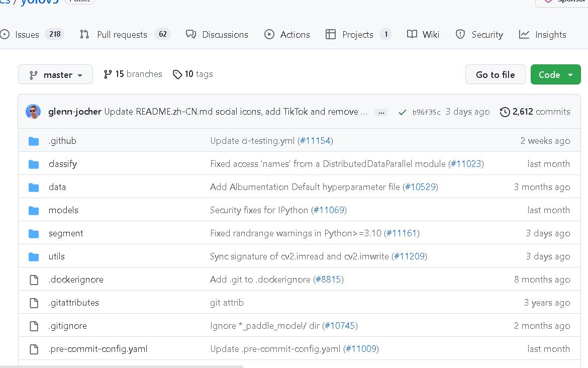Click the Pull requests count badge 62
This screenshot has width=588, height=368.
tap(163, 34)
